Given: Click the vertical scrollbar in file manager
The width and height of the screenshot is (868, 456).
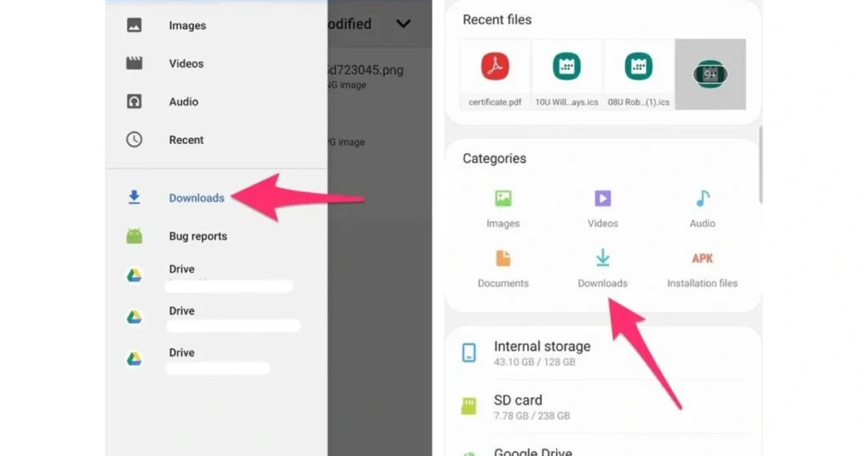Looking at the screenshot, I should point(760,165).
